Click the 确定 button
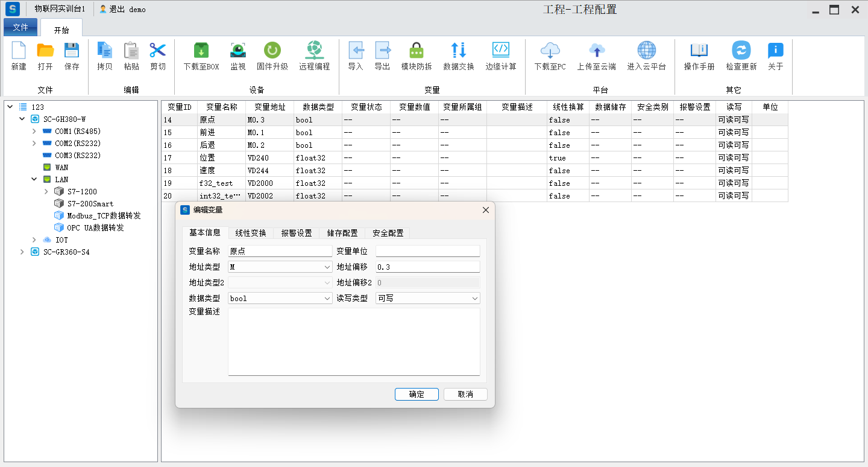Image resolution: width=868 pixels, height=467 pixels. [x=417, y=394]
